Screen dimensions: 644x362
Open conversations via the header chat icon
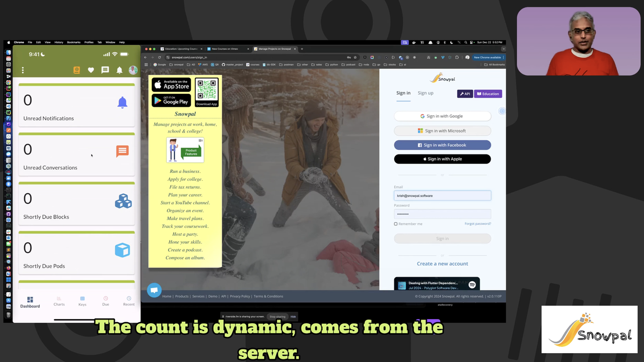[x=105, y=70]
